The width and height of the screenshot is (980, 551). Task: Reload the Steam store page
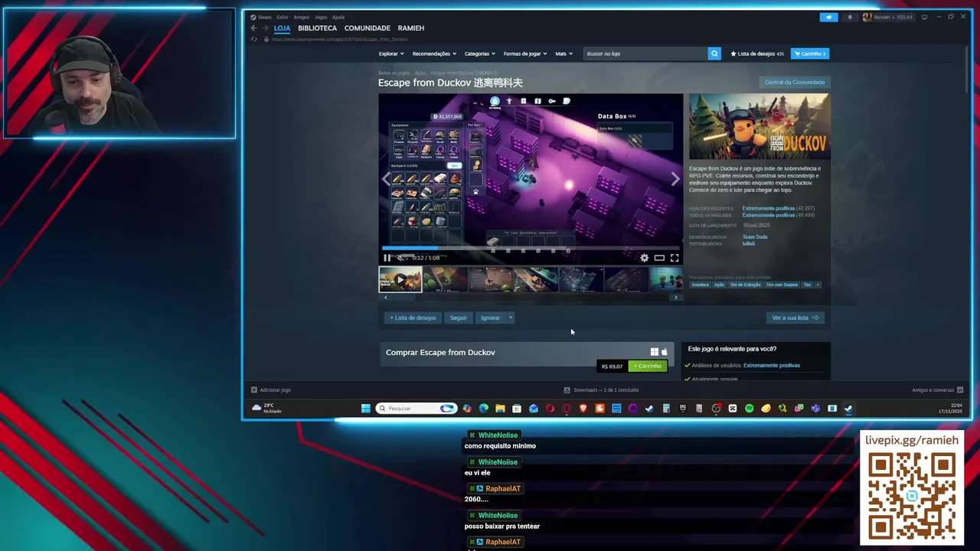pyautogui.click(x=253, y=39)
